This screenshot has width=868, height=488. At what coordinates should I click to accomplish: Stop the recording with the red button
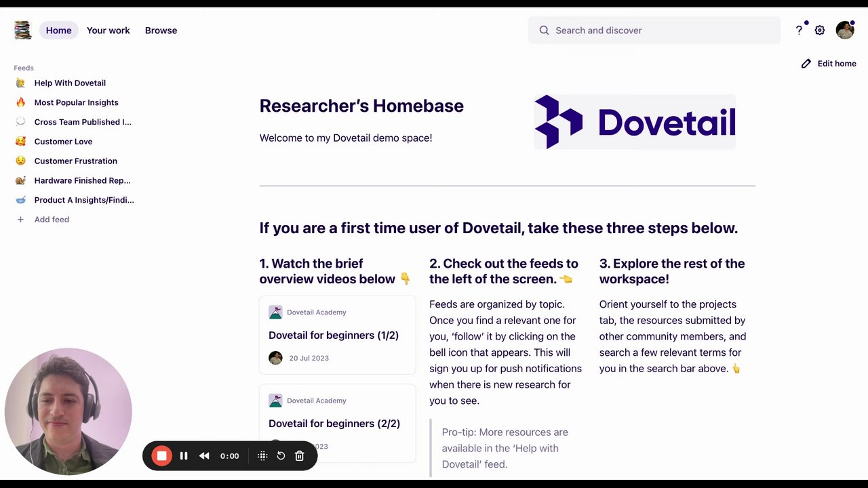click(x=161, y=456)
